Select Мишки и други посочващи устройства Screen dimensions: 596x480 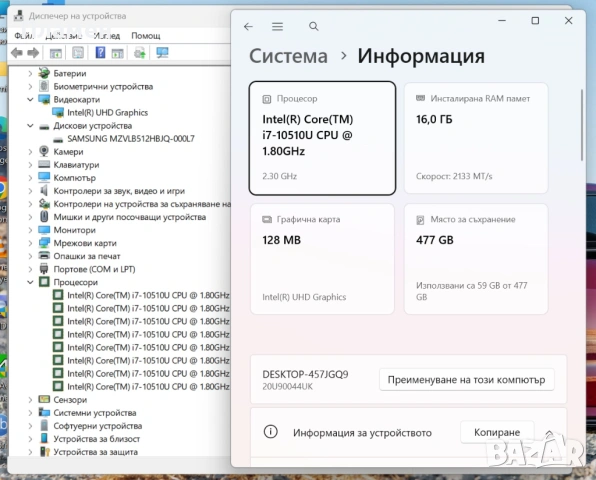[x=130, y=217]
